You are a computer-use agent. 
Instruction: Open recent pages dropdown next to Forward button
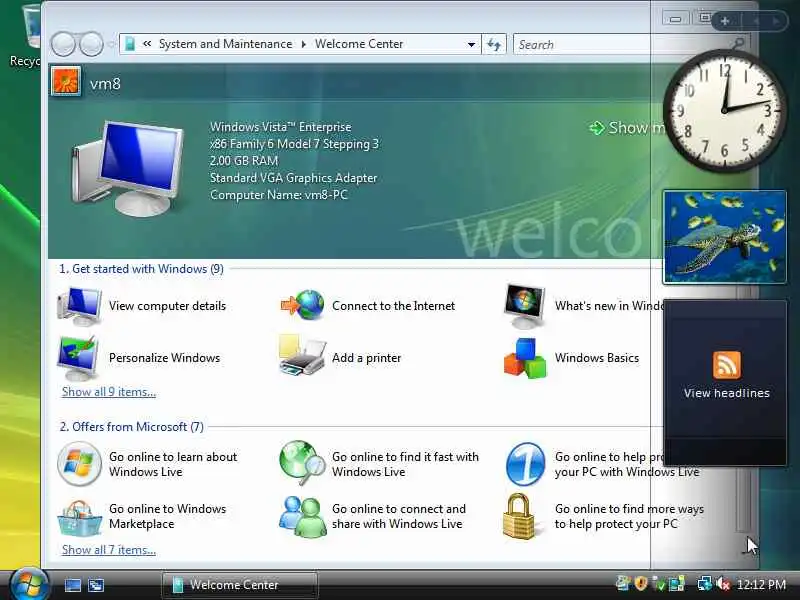pyautogui.click(x=111, y=44)
